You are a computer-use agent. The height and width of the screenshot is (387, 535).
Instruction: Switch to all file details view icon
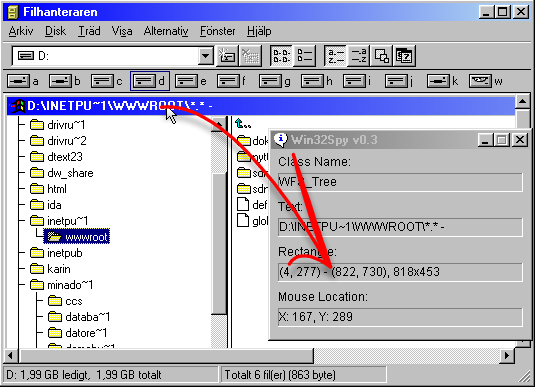click(304, 55)
